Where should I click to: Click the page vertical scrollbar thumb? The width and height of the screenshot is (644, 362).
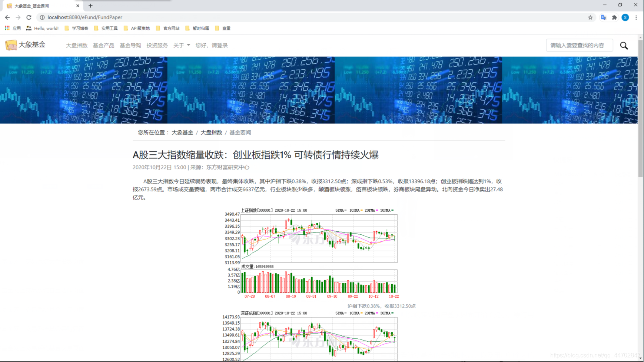640,109
